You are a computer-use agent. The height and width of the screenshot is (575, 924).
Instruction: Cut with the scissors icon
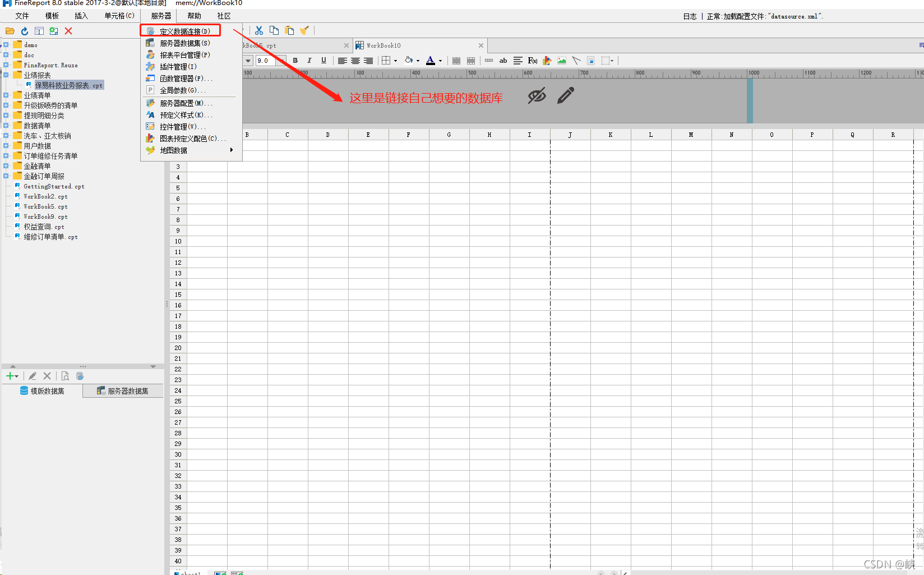[259, 31]
